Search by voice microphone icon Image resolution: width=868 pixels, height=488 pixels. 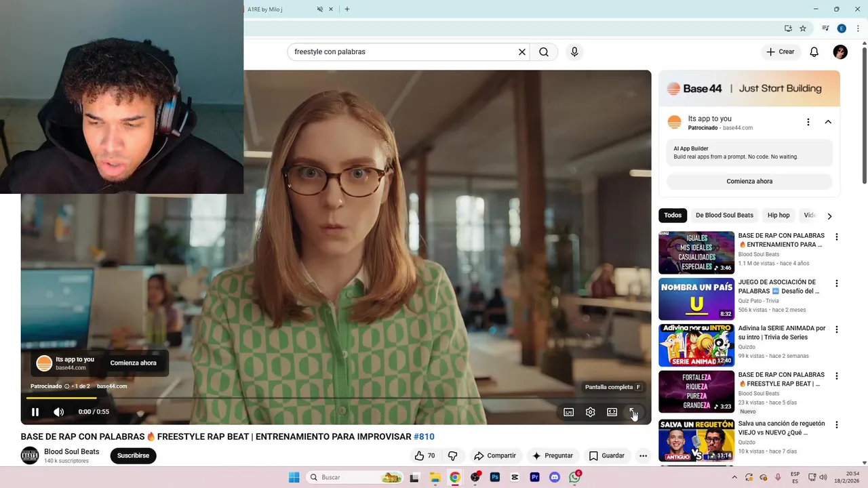point(574,52)
